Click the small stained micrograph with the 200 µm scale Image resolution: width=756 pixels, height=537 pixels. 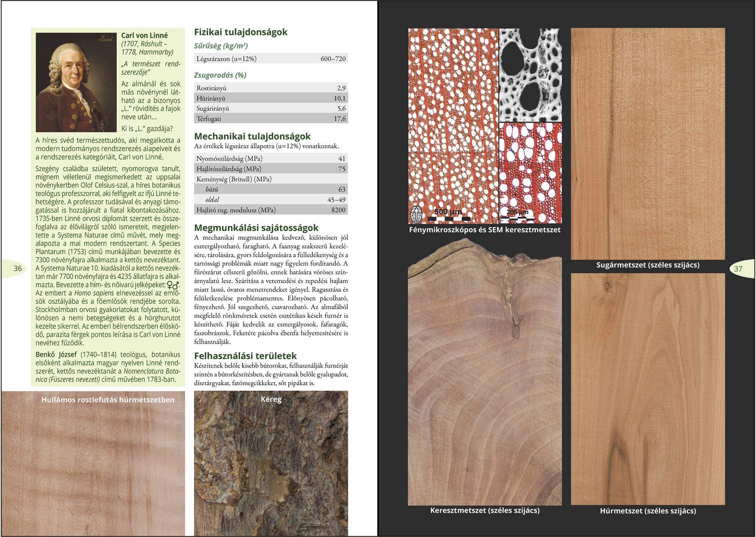531,173
